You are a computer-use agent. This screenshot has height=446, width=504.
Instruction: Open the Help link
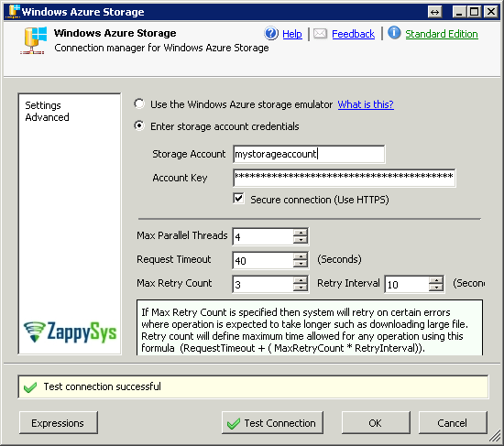(292, 34)
